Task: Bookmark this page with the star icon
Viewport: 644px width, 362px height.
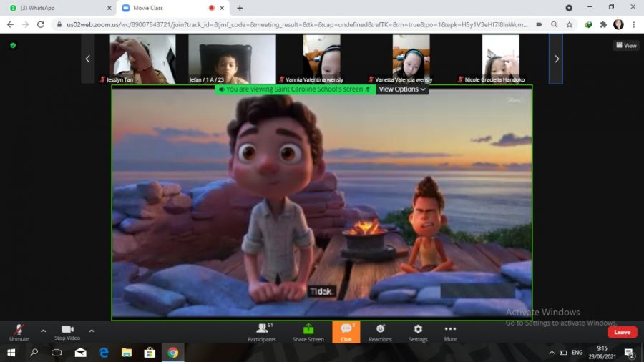Action: (x=570, y=24)
